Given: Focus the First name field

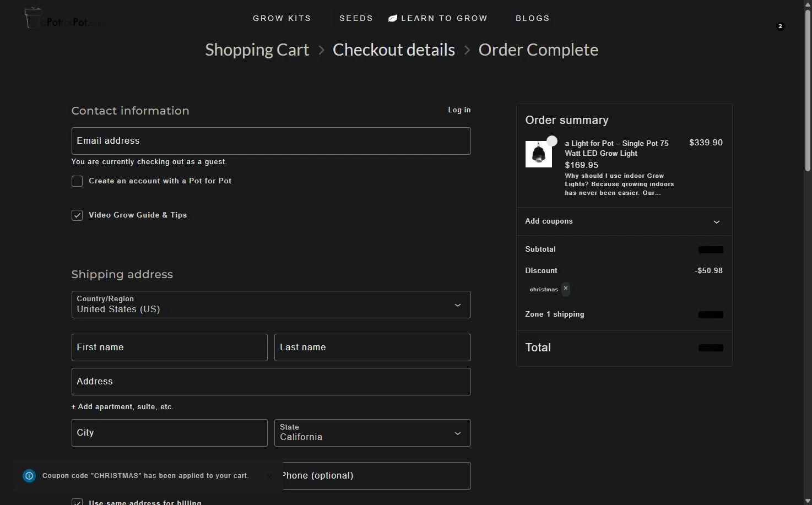Looking at the screenshot, I should click(170, 347).
